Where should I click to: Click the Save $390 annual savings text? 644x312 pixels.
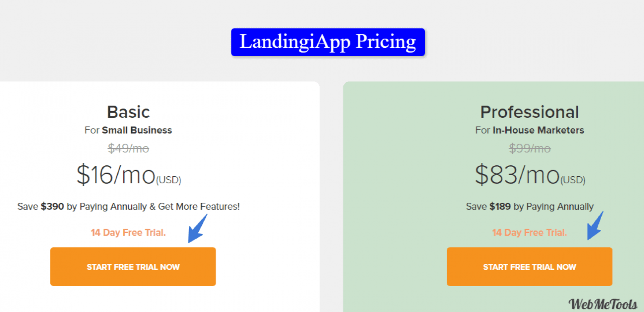click(128, 206)
